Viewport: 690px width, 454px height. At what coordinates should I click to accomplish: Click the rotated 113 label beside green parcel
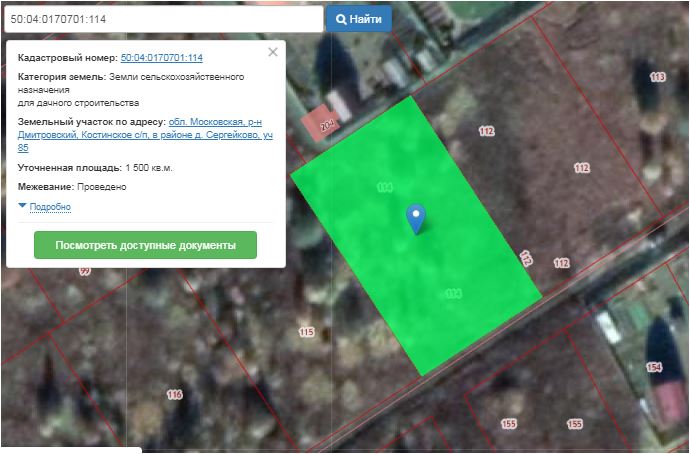coord(526,258)
